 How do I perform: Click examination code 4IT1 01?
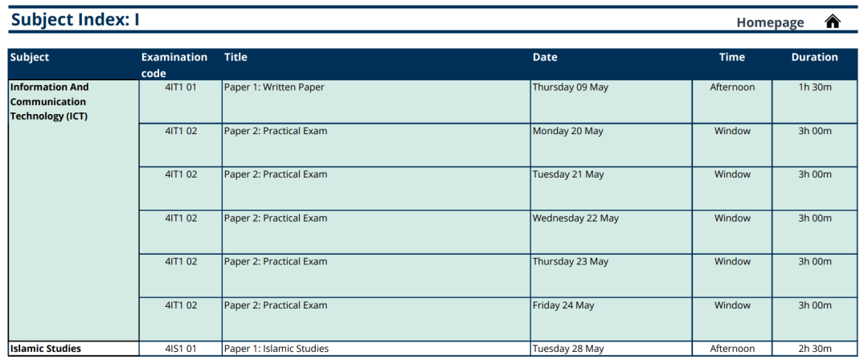181,87
